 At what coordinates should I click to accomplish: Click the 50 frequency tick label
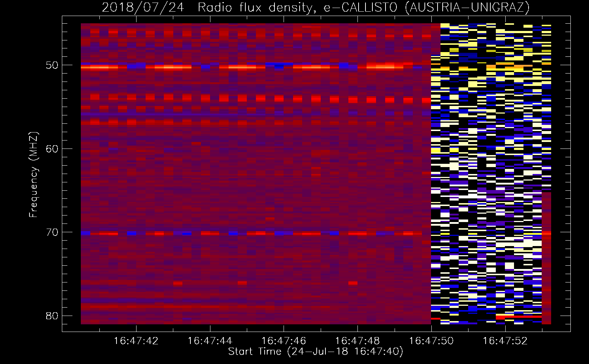(x=52, y=66)
